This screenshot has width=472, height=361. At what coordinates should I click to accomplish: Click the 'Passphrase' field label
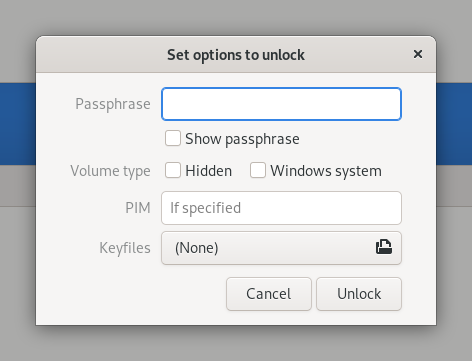[113, 104]
